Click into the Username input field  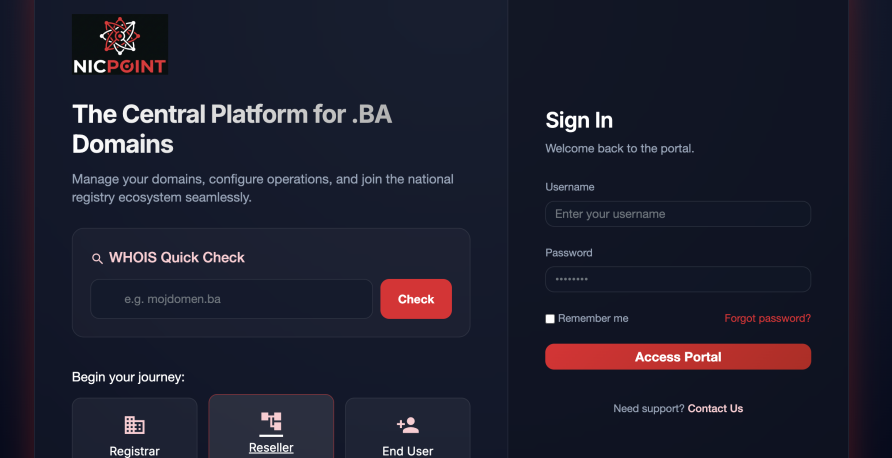tap(677, 214)
